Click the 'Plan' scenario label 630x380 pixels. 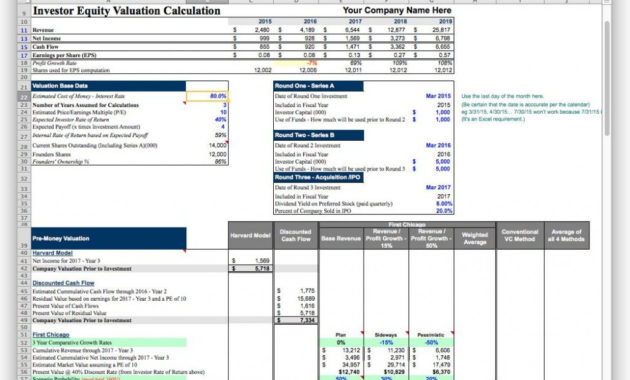coord(341,335)
